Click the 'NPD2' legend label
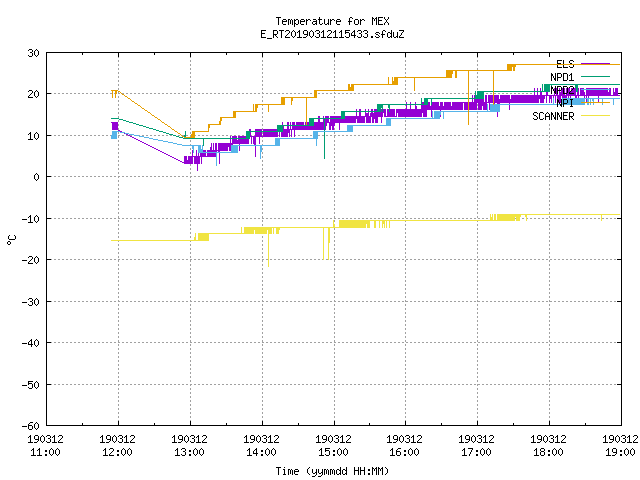Screen dimensions: 640x480 coord(562,90)
